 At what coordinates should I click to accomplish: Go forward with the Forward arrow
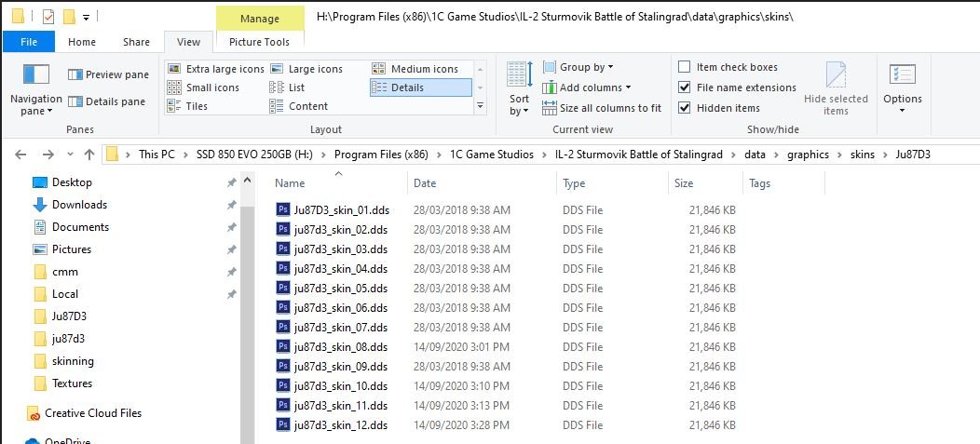tap(48, 155)
